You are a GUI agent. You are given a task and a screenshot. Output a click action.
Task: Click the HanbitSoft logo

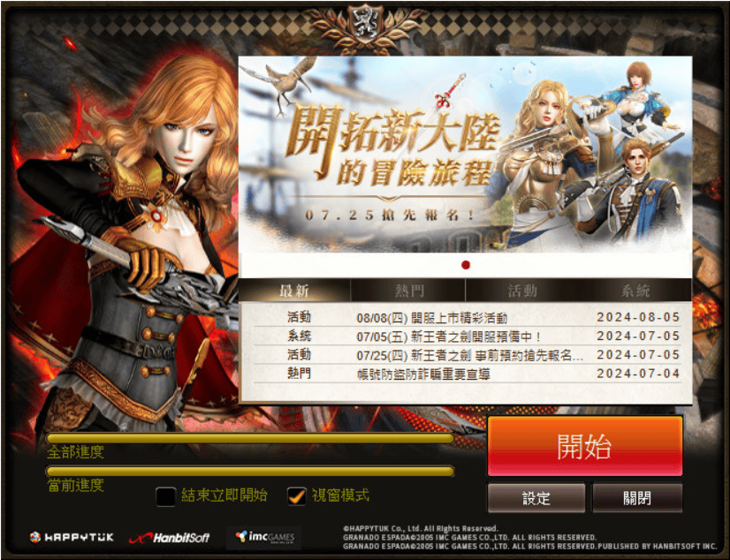tap(170, 538)
